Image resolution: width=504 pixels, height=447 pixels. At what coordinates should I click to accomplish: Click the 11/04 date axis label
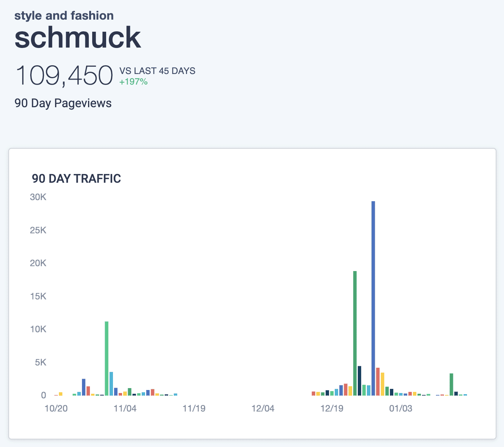pyautogui.click(x=125, y=408)
